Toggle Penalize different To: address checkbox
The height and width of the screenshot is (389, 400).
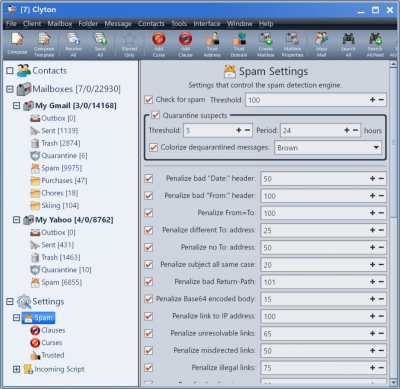tap(149, 230)
